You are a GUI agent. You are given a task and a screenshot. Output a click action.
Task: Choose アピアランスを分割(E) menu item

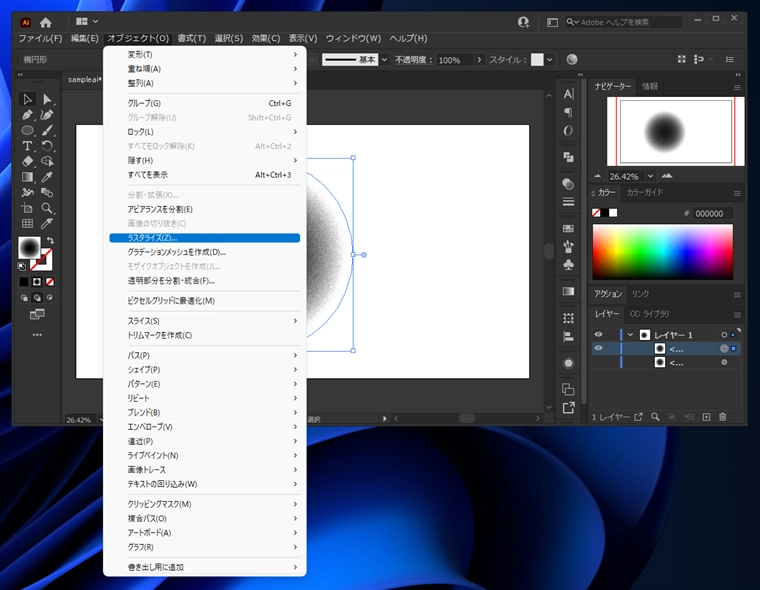[x=205, y=209]
